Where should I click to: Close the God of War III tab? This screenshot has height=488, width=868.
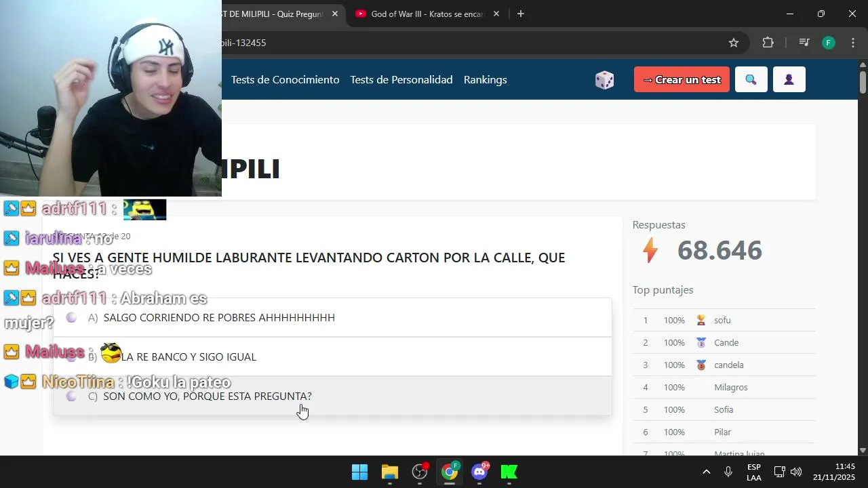tap(496, 14)
